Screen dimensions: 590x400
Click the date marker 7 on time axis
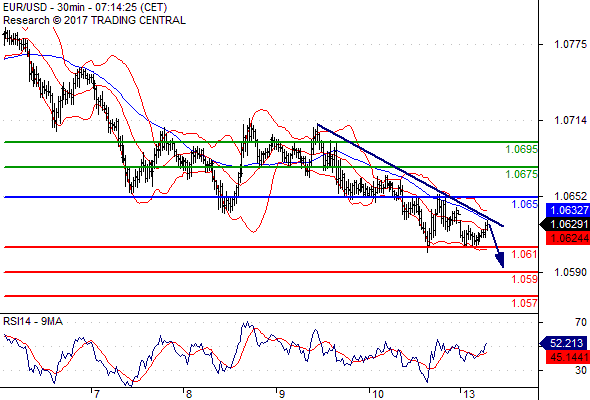coord(97,394)
